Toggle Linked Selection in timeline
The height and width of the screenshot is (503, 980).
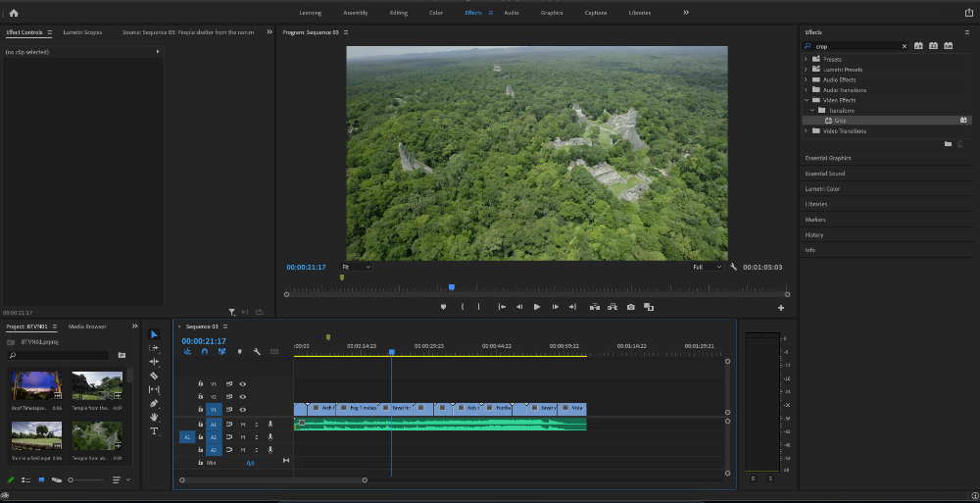(x=221, y=352)
